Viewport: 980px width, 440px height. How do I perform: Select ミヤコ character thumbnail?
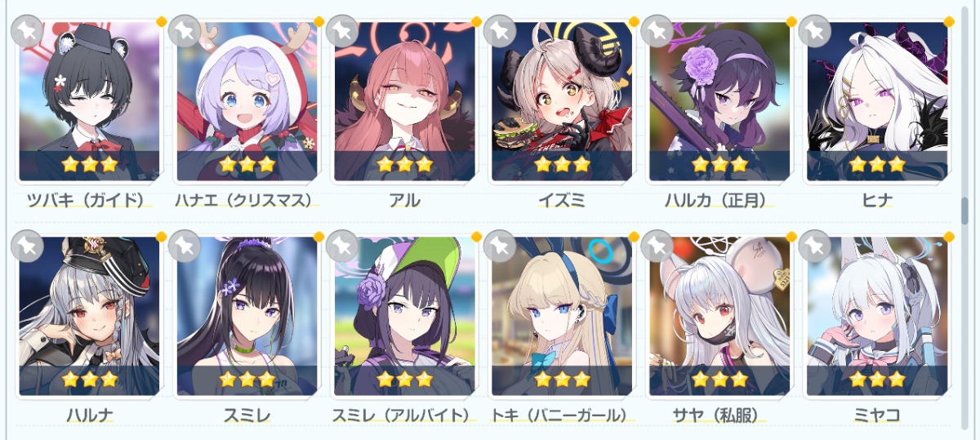point(877,316)
